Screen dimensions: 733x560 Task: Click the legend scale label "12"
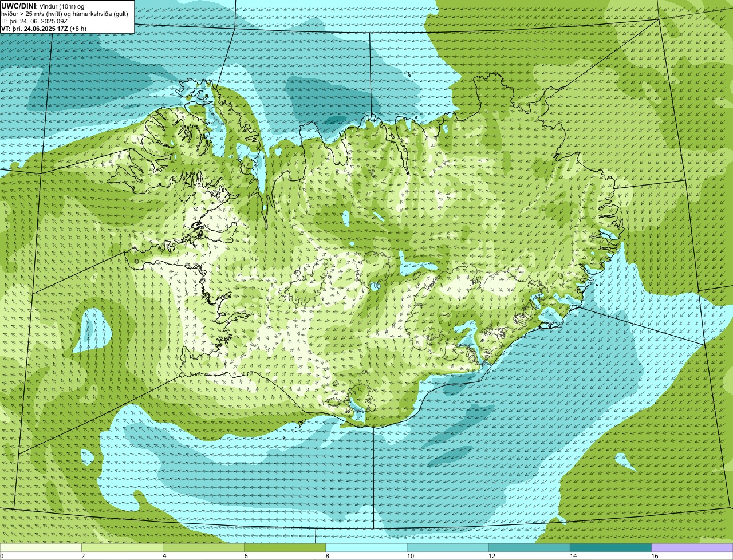(491, 556)
